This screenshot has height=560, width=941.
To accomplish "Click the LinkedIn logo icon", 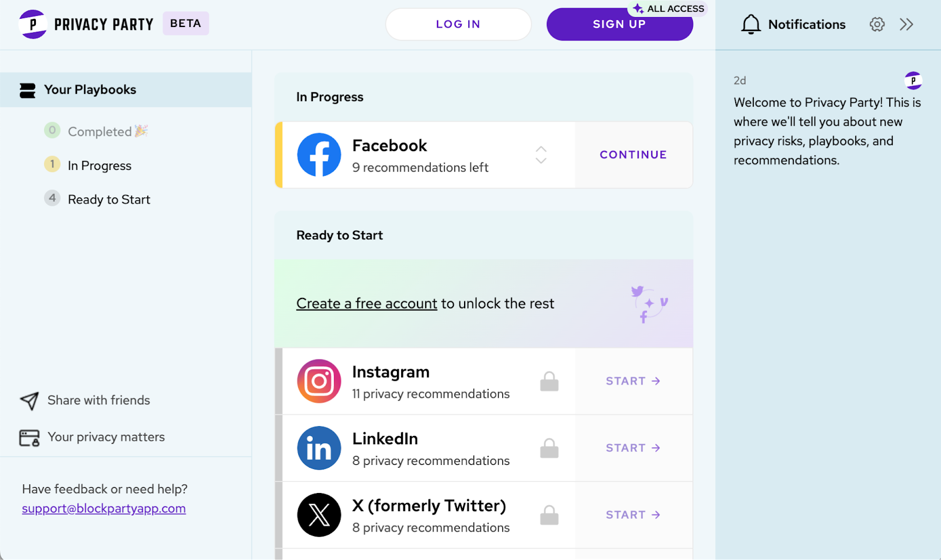I will [319, 448].
